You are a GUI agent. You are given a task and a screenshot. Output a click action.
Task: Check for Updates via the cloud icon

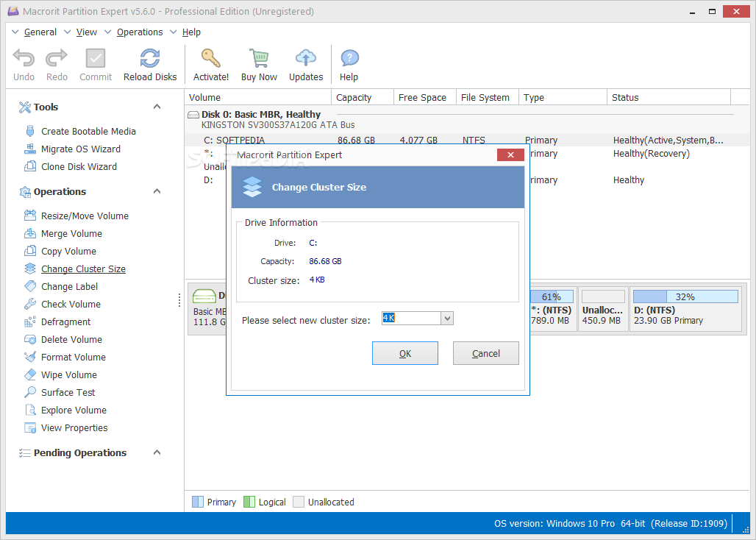(306, 58)
